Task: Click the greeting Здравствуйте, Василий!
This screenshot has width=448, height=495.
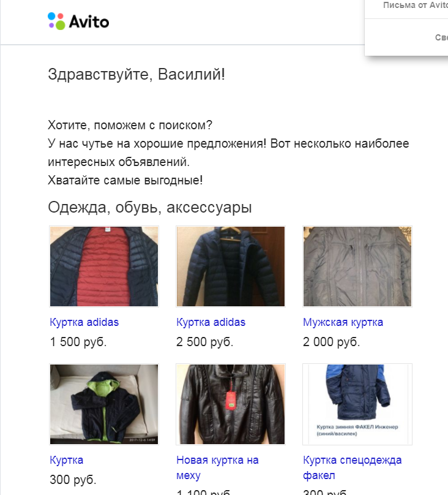Action: [x=136, y=75]
